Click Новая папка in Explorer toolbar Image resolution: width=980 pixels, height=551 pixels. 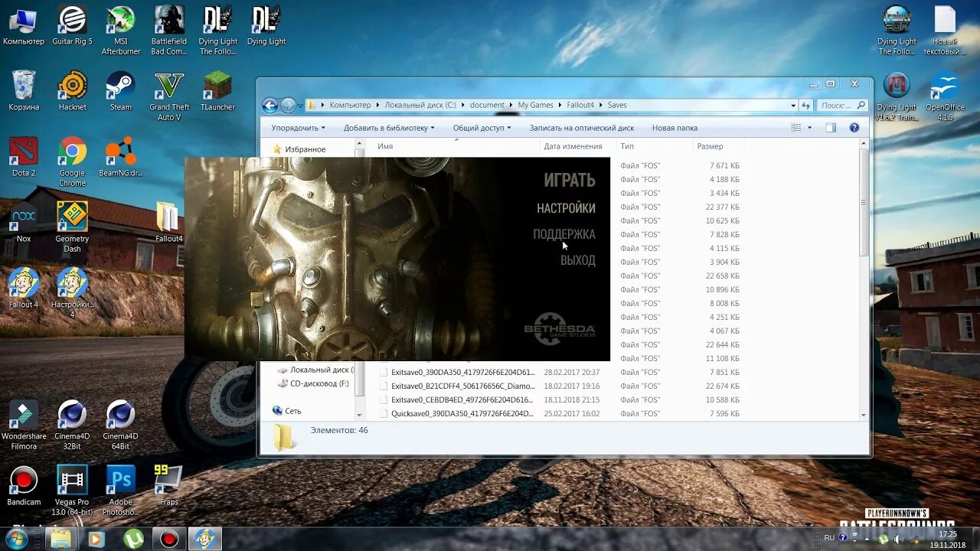[675, 128]
